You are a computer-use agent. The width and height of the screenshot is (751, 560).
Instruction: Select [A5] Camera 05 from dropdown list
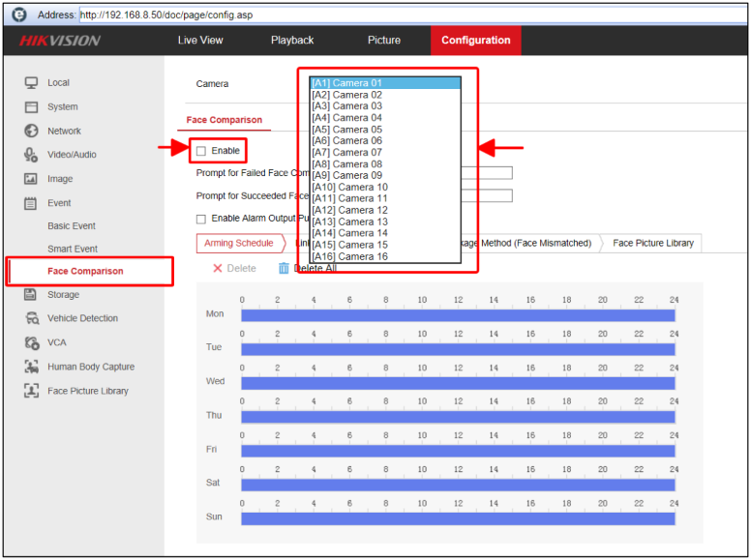pos(346,130)
